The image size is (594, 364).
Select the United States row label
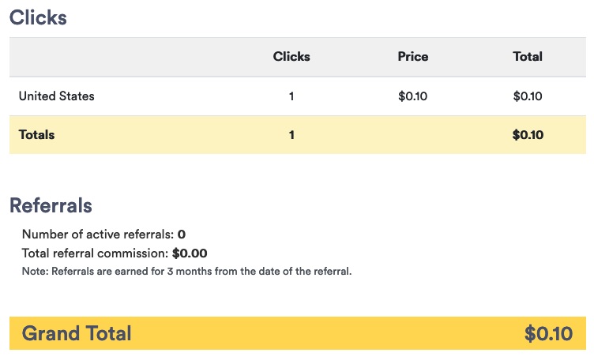pos(56,96)
